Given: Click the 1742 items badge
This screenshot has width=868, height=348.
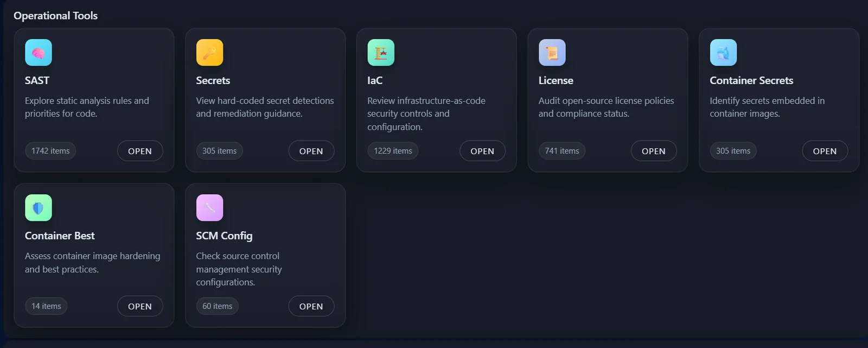Looking at the screenshot, I should 50,151.
